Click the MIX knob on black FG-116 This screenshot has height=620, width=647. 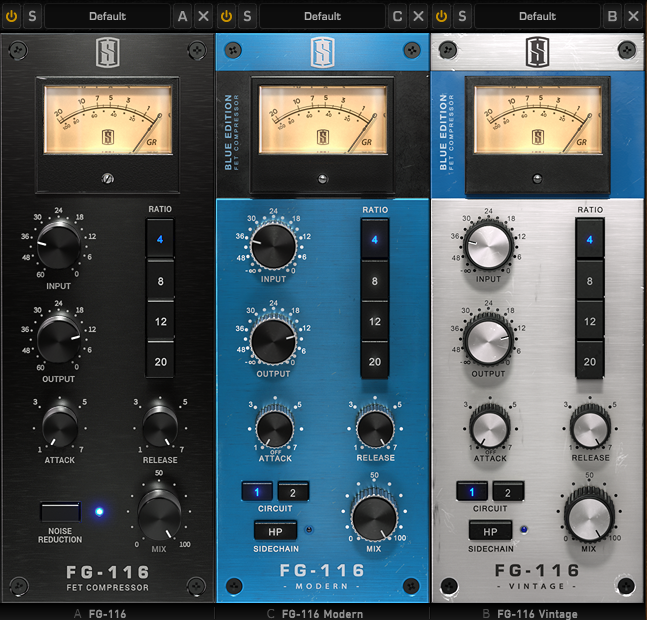tap(159, 516)
